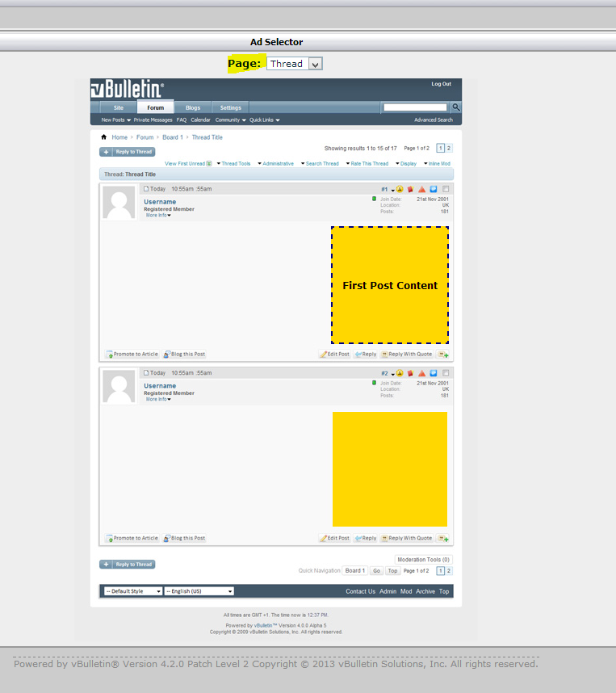Go to page 2 in top pagination
Viewport: 616px width, 693px height.
(x=449, y=148)
